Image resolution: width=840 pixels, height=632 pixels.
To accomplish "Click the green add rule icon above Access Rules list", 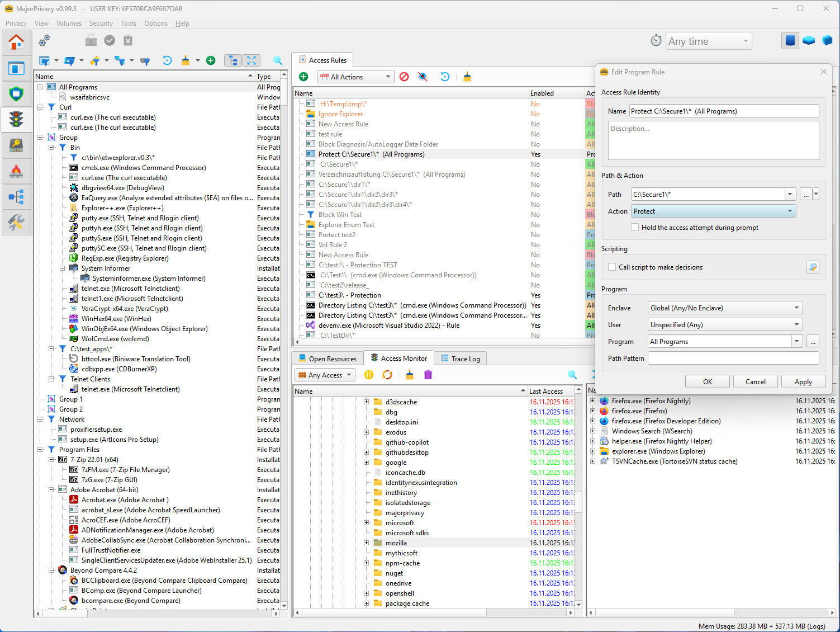I will [x=303, y=77].
